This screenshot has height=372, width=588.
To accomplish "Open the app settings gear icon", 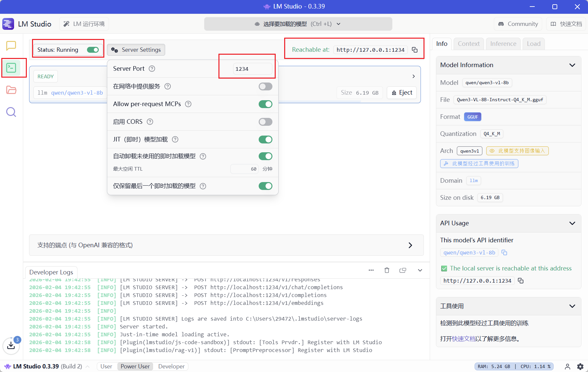I will pos(580,366).
